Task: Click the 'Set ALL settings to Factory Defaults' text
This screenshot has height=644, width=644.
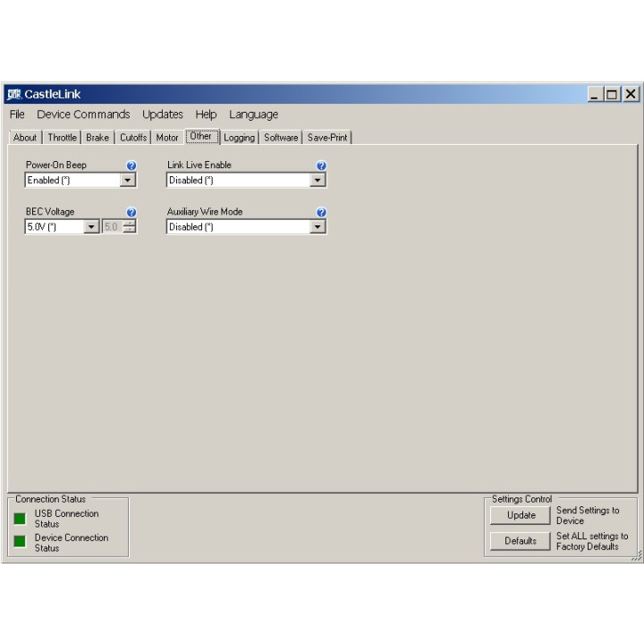Action: 592,541
